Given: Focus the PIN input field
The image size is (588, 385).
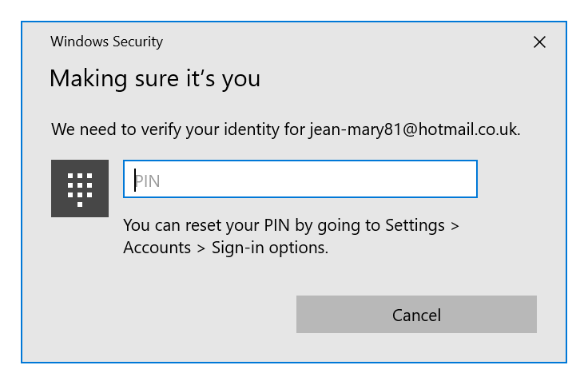Looking at the screenshot, I should [x=300, y=179].
